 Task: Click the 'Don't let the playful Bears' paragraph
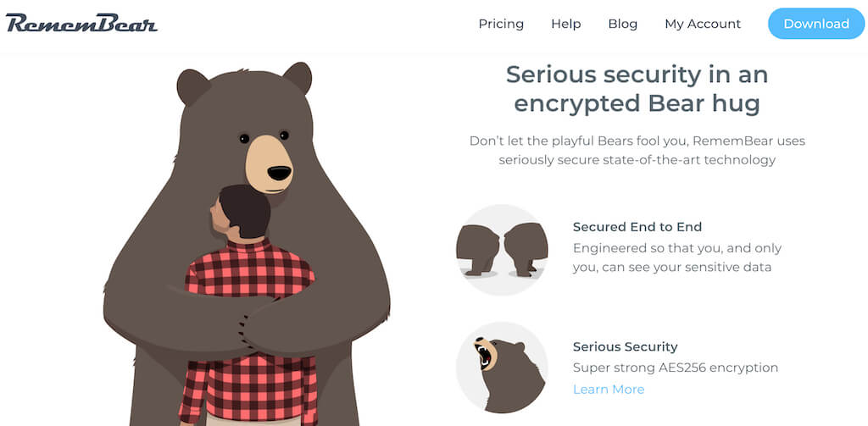point(637,151)
